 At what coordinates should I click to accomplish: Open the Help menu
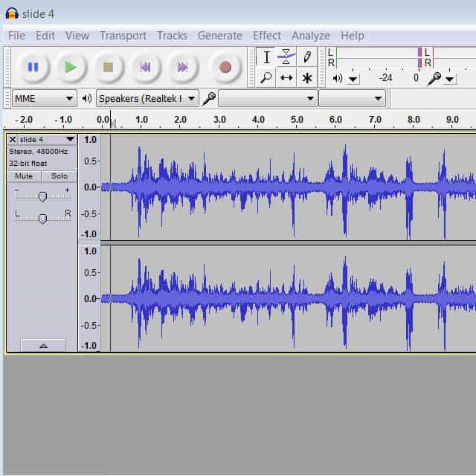(352, 36)
